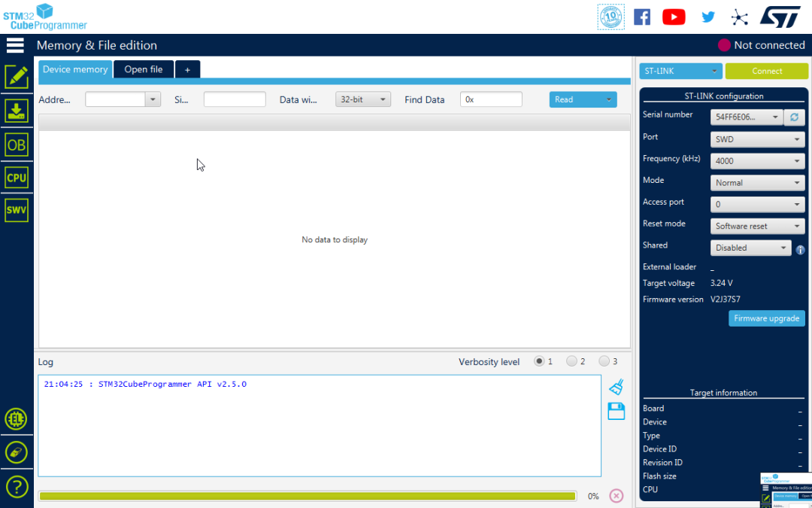812x508 pixels.
Task: Open the Read button dropdown arrow
Action: click(x=608, y=99)
